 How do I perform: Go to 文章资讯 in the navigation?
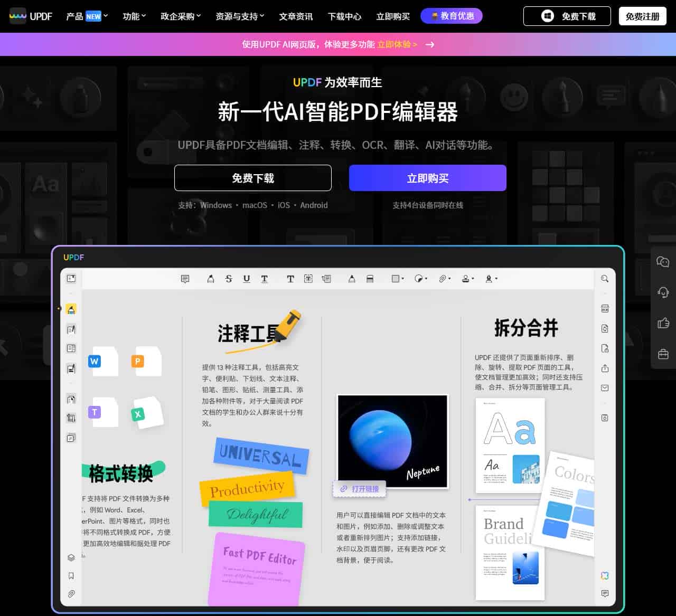[x=296, y=16]
